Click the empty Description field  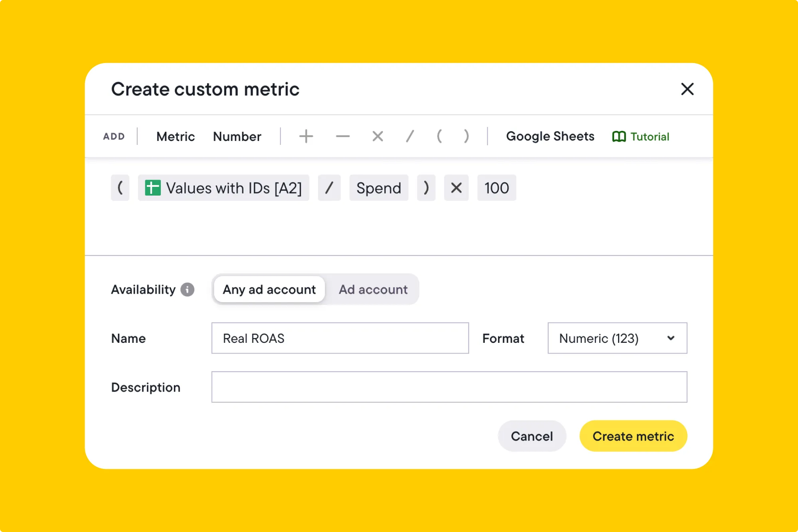[449, 387]
